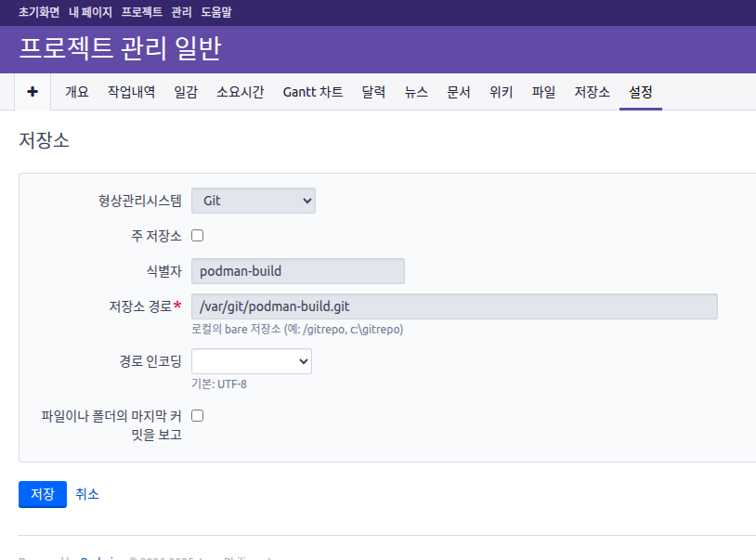The height and width of the screenshot is (560, 756).
Task: Select the 위키 tab
Action: (x=501, y=92)
